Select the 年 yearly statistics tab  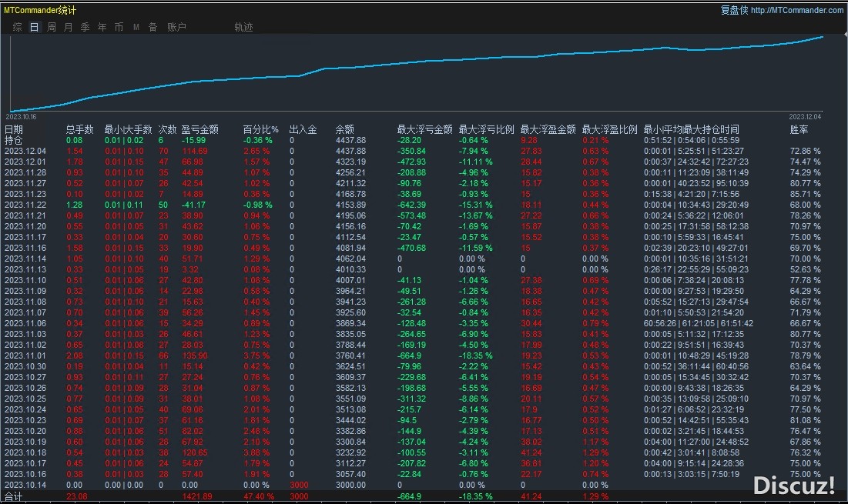coord(102,27)
